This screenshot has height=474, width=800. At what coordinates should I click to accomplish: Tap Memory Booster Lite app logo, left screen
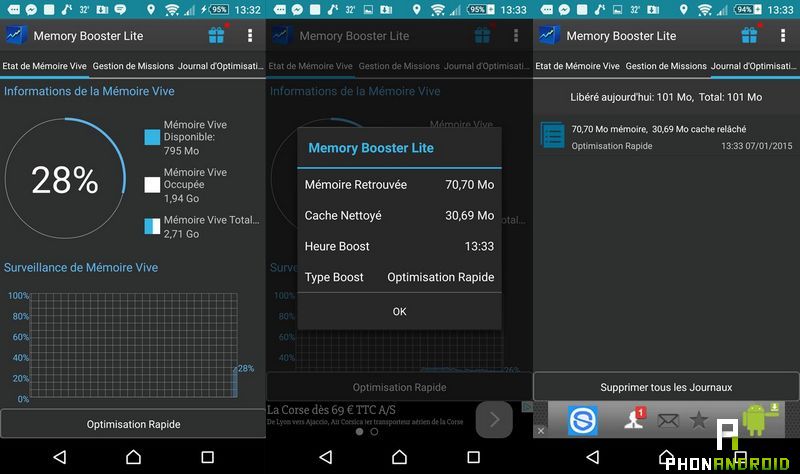(15, 35)
